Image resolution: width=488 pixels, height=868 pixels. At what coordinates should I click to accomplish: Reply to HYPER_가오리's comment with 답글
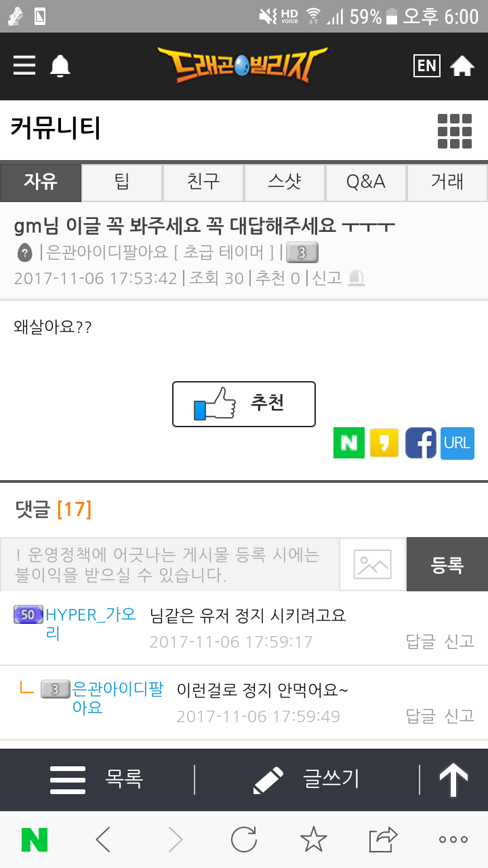[x=420, y=641]
